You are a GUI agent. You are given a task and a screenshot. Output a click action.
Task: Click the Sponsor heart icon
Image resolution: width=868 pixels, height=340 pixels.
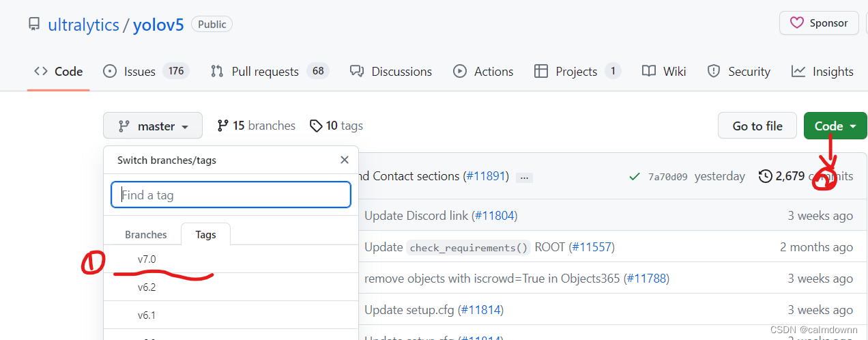coord(796,23)
